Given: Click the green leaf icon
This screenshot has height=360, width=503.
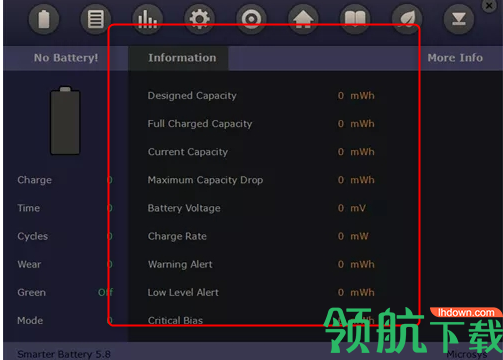Looking at the screenshot, I should (x=407, y=19).
